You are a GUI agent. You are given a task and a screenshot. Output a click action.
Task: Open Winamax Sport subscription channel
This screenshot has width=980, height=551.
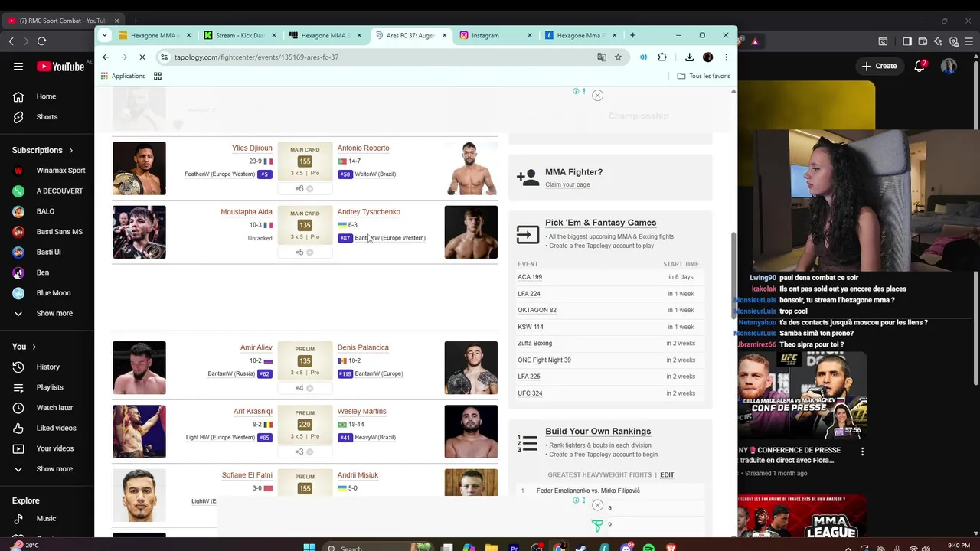pos(51,171)
